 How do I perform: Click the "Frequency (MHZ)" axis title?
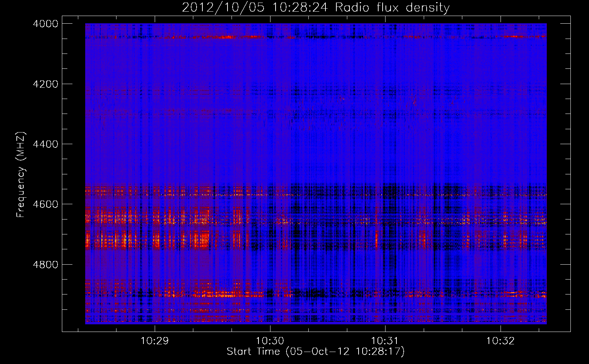pyautogui.click(x=21, y=175)
